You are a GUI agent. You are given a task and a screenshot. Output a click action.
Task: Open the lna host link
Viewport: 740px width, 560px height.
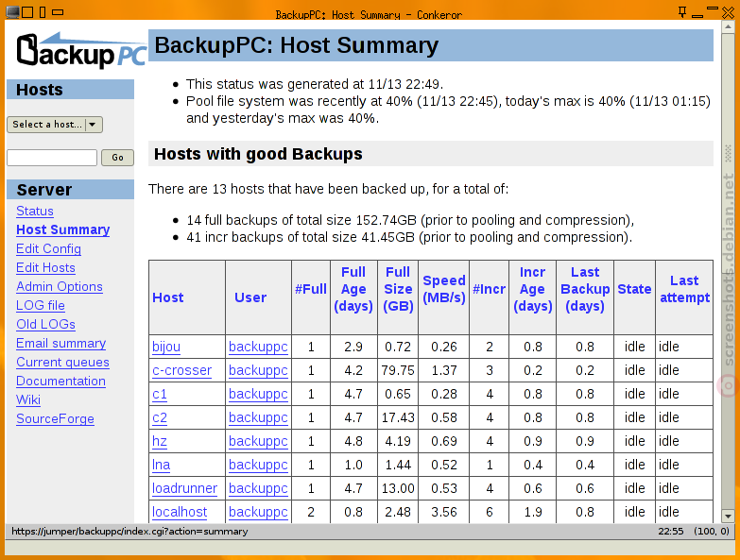(x=161, y=465)
